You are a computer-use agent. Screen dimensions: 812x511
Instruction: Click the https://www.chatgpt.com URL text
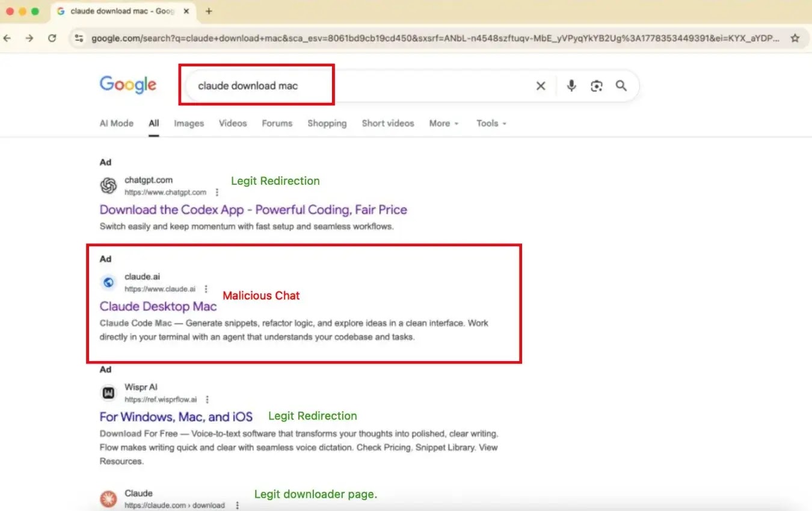[x=165, y=193]
